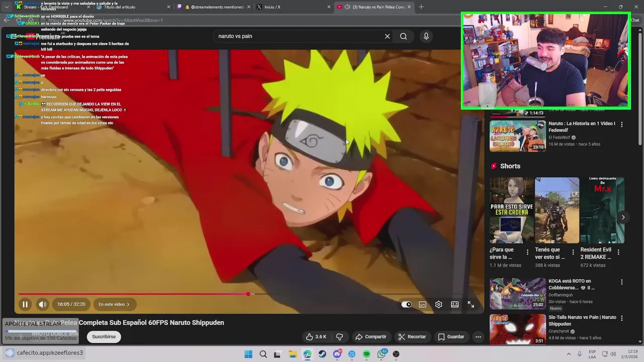The image size is (644, 362).
Task: Select the Naruto vs Pain YouTube tab
Action: click(373, 7)
